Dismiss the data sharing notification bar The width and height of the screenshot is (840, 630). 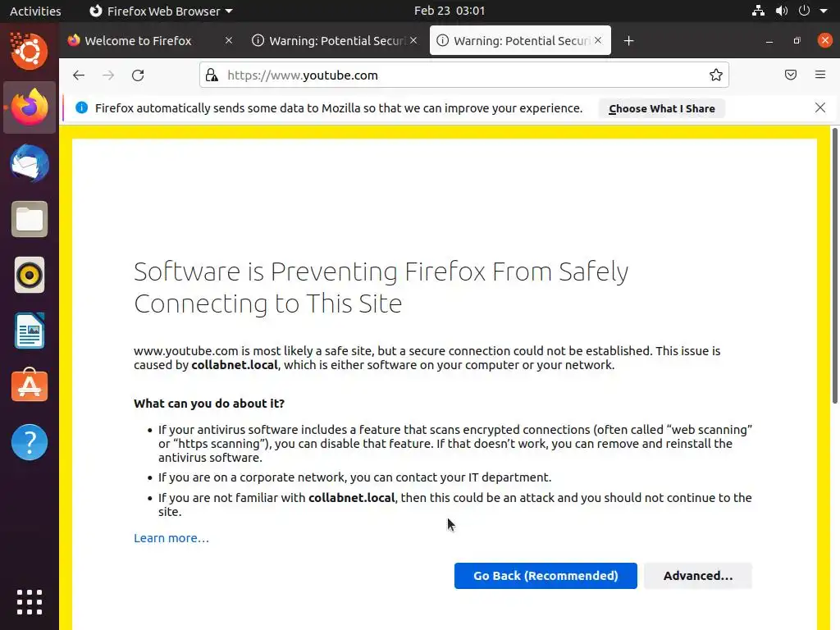(820, 108)
